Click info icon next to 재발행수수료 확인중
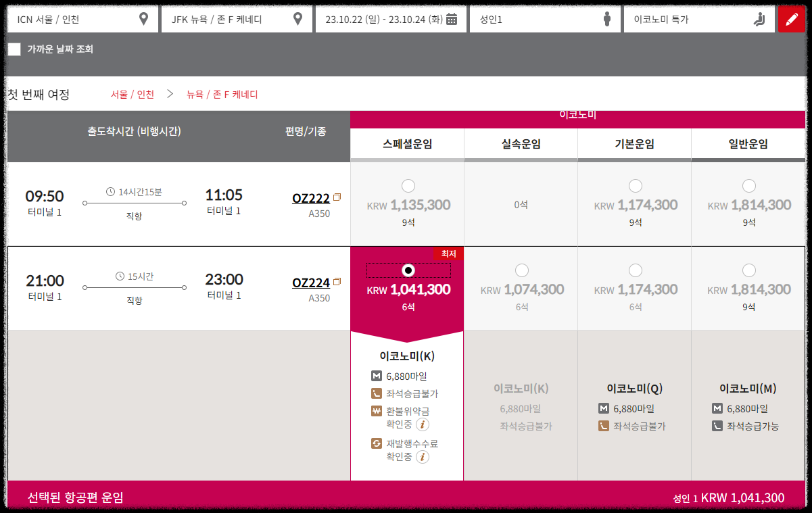Screen dimensions: 812x513 (x=423, y=457)
